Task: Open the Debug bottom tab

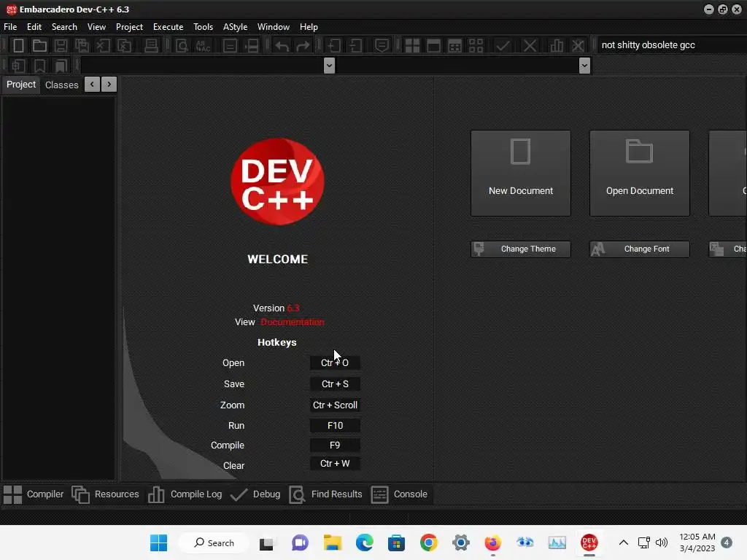Action: 255,494
